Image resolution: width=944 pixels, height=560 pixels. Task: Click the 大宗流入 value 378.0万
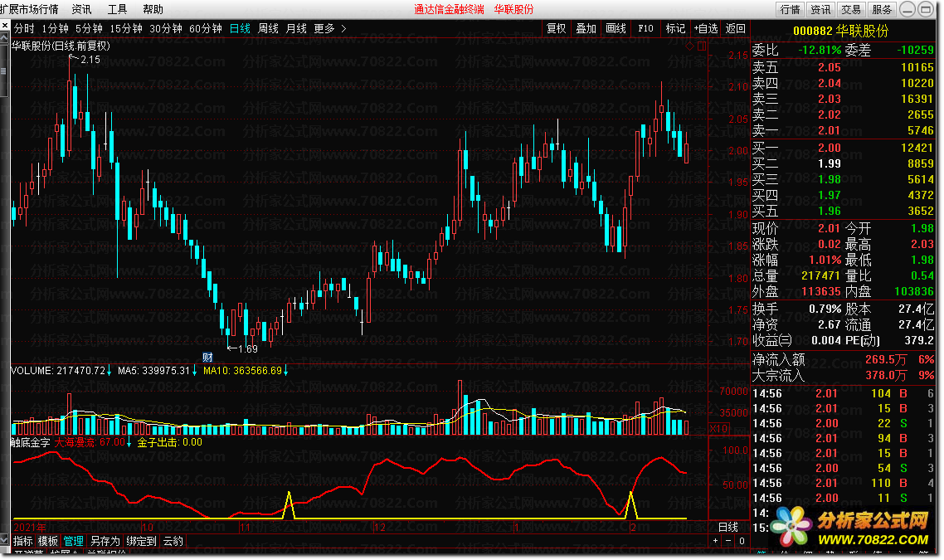(886, 375)
